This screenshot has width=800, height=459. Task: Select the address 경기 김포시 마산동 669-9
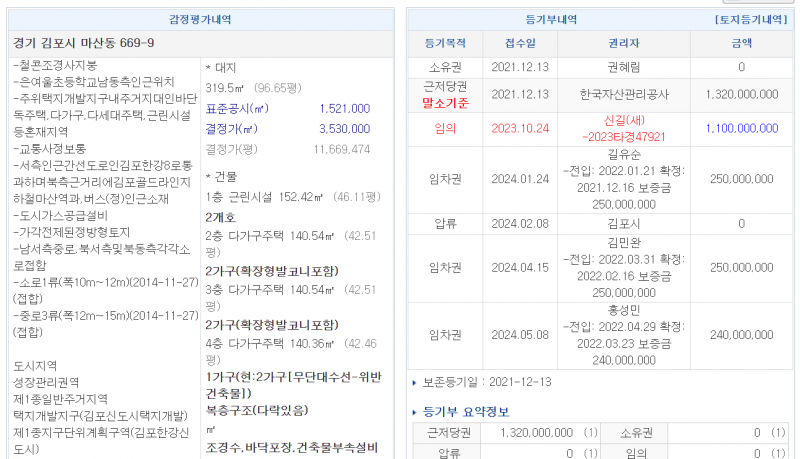coord(84,42)
